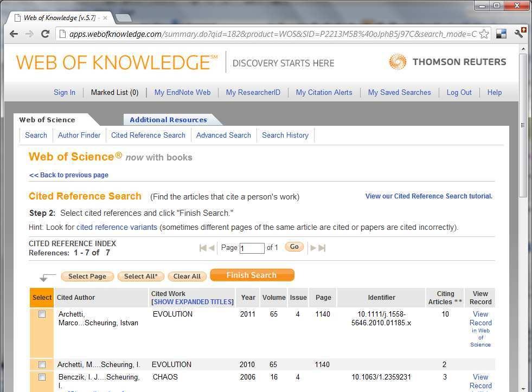
Task: Click the orange Finish Search button
Action: tap(252, 275)
